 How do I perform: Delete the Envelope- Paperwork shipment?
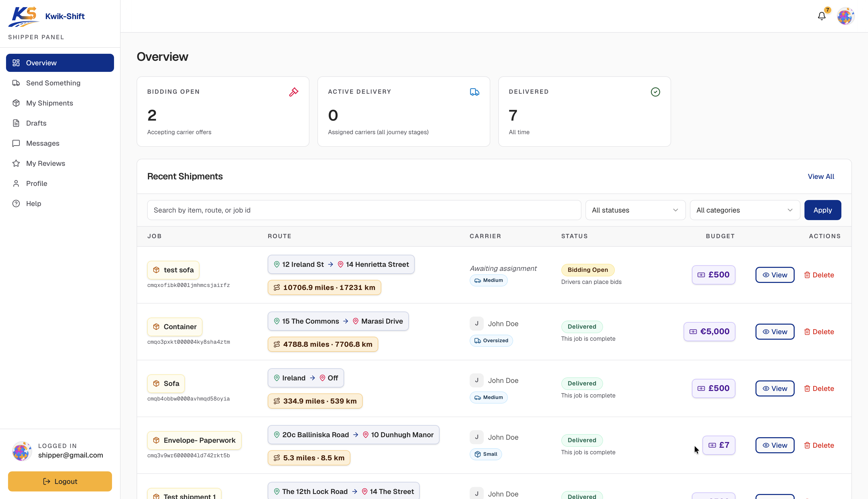click(x=819, y=445)
